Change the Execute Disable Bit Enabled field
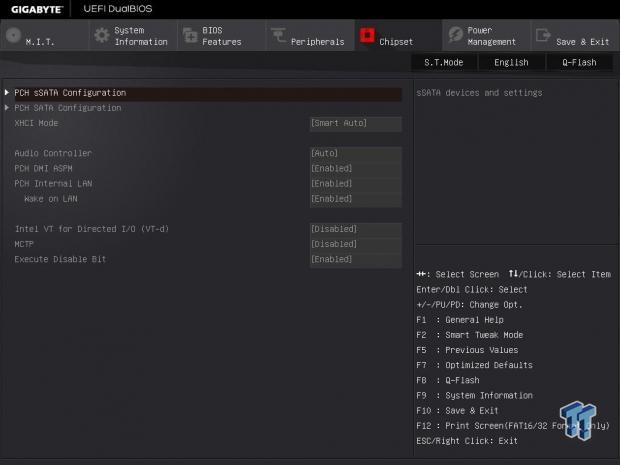The height and width of the screenshot is (465, 620). tap(355, 259)
